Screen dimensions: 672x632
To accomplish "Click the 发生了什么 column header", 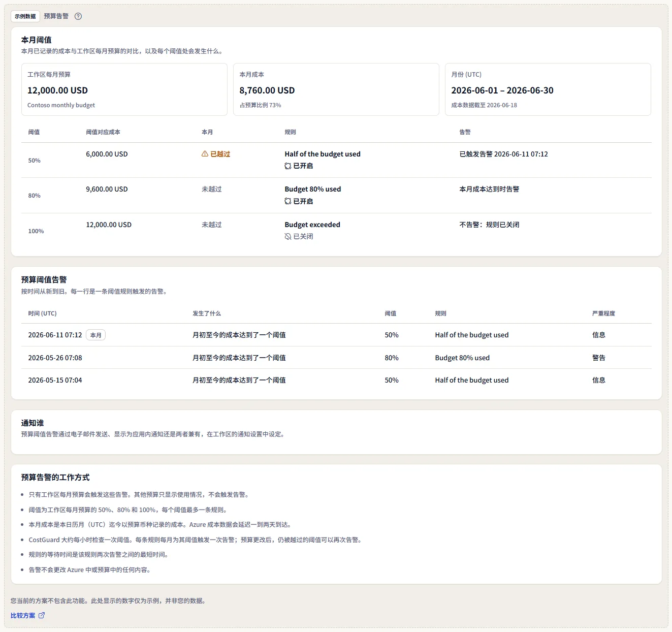I will pyautogui.click(x=207, y=313).
